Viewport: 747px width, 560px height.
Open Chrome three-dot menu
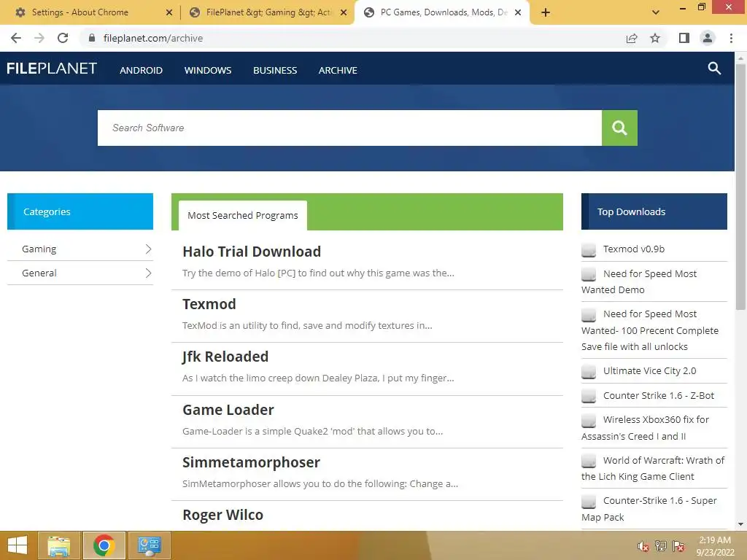click(731, 38)
